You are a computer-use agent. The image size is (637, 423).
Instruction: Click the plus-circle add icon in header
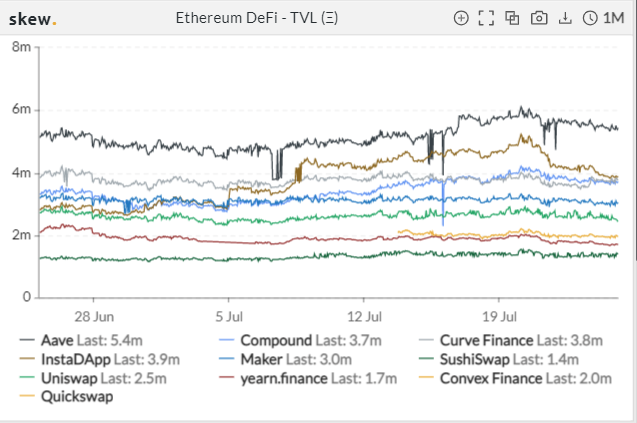tap(461, 18)
